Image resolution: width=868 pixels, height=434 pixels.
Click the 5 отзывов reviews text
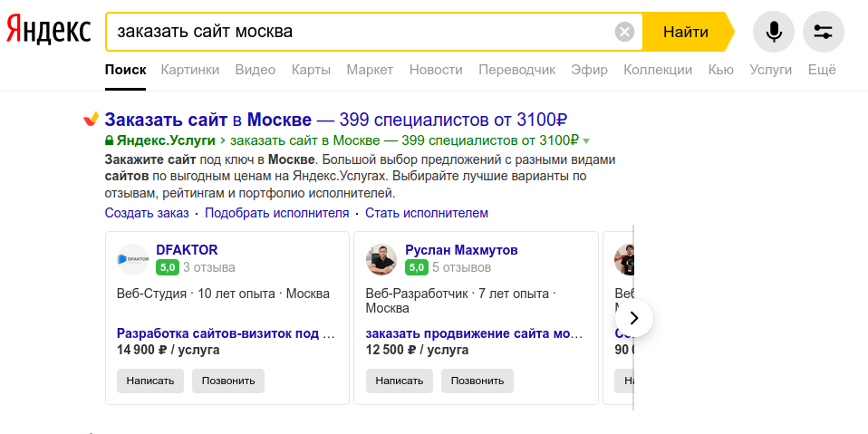pos(462,268)
